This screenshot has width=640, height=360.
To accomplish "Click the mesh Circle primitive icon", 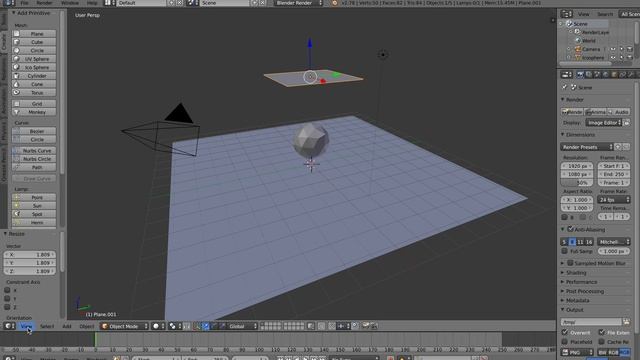I will (x=16, y=51).
